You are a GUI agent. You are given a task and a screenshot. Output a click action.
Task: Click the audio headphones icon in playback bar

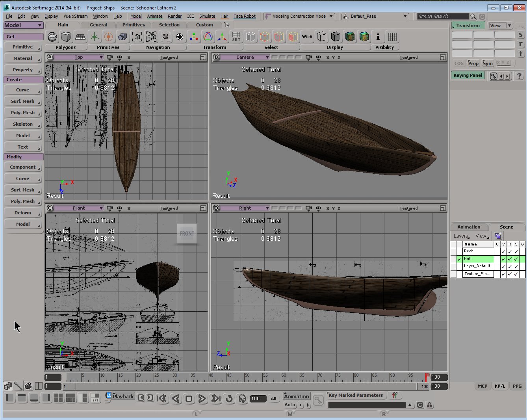tap(242, 399)
